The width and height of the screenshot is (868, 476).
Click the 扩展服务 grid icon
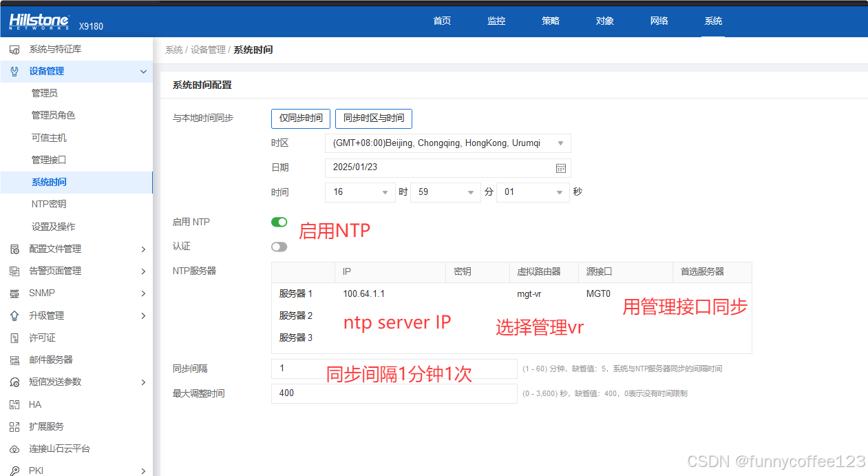point(14,426)
